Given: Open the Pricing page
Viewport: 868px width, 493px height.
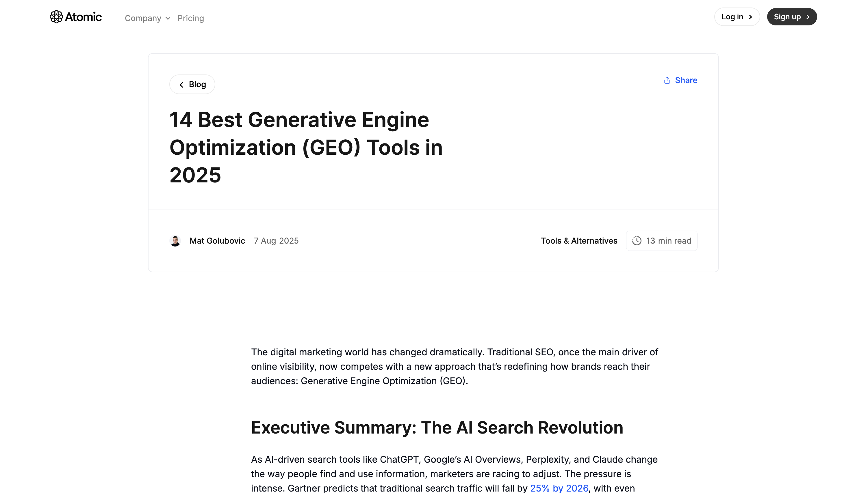Looking at the screenshot, I should click(x=190, y=18).
